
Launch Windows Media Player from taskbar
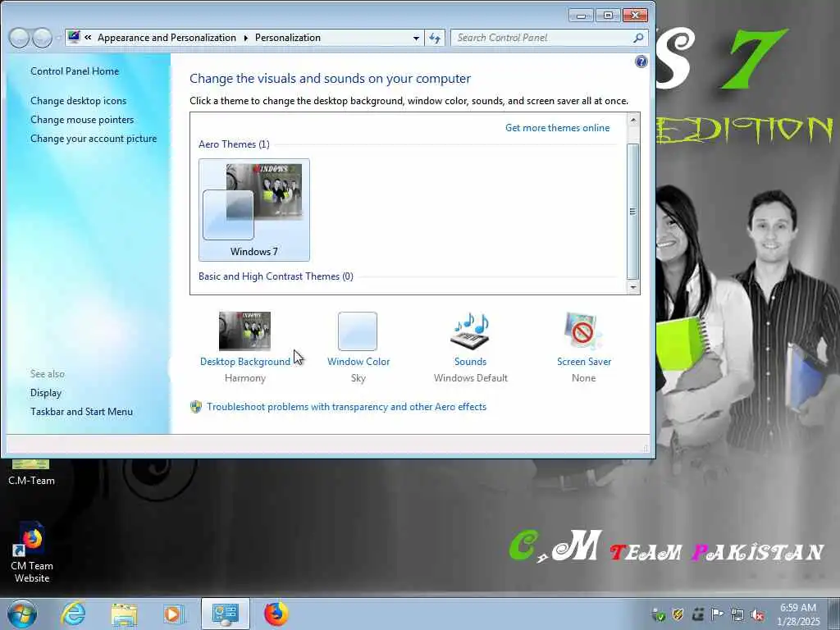[x=174, y=614]
